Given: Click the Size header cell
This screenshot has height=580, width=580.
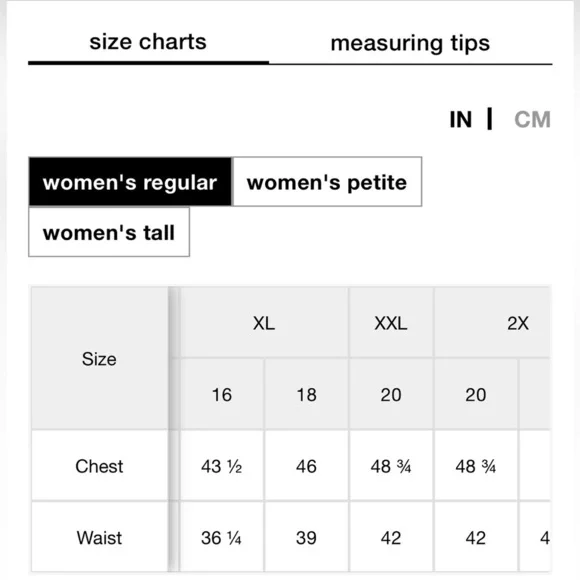Looking at the screenshot, I should [99, 358].
